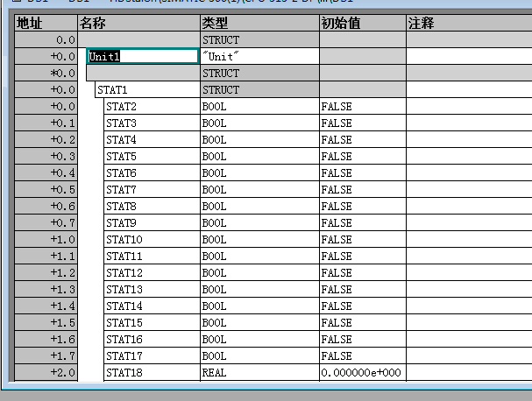Click the top STRUCT type cell at address 0.0
This screenshot has height=401, width=532.
point(260,39)
